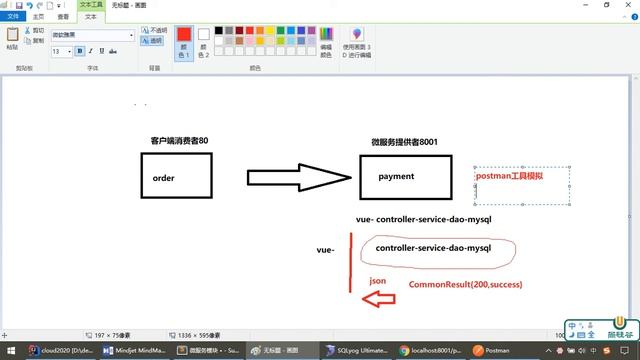Open the image in Paint 3D
This screenshot has width=640, height=360.
click(x=357, y=42)
